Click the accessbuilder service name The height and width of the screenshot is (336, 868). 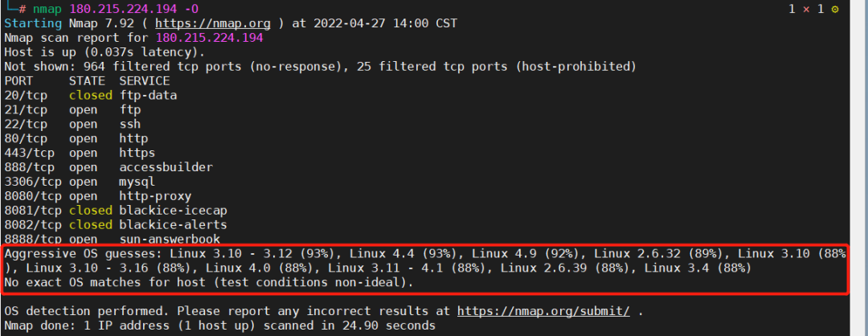point(166,167)
